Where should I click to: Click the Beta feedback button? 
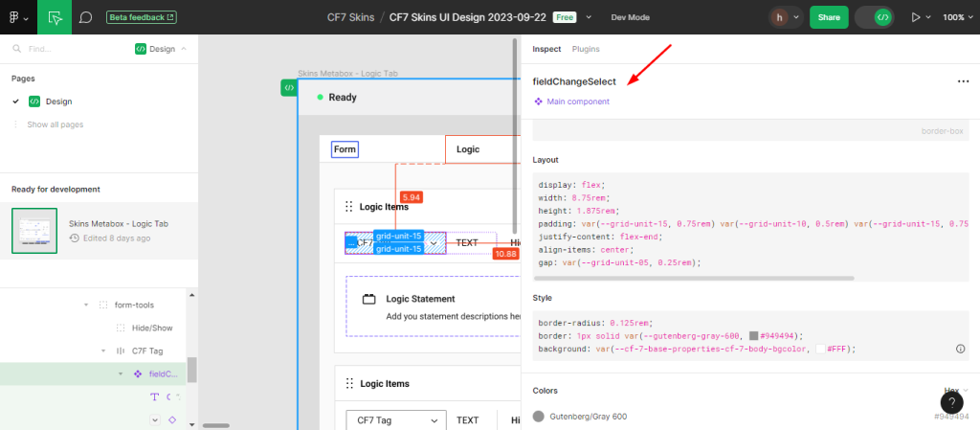142,17
